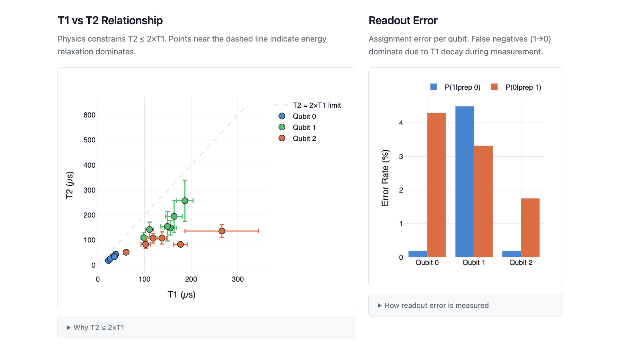Click the rightmost orange Qubit 2 scatter point
644x363 pixels.
222,231
